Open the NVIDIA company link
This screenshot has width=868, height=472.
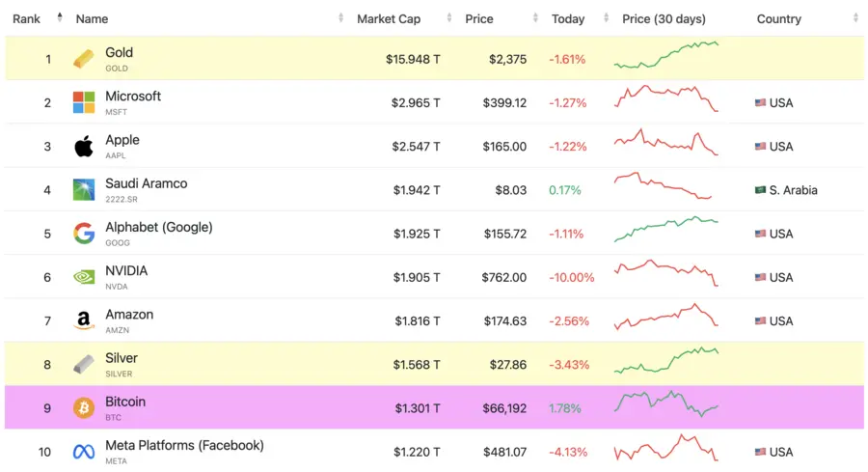click(x=126, y=271)
